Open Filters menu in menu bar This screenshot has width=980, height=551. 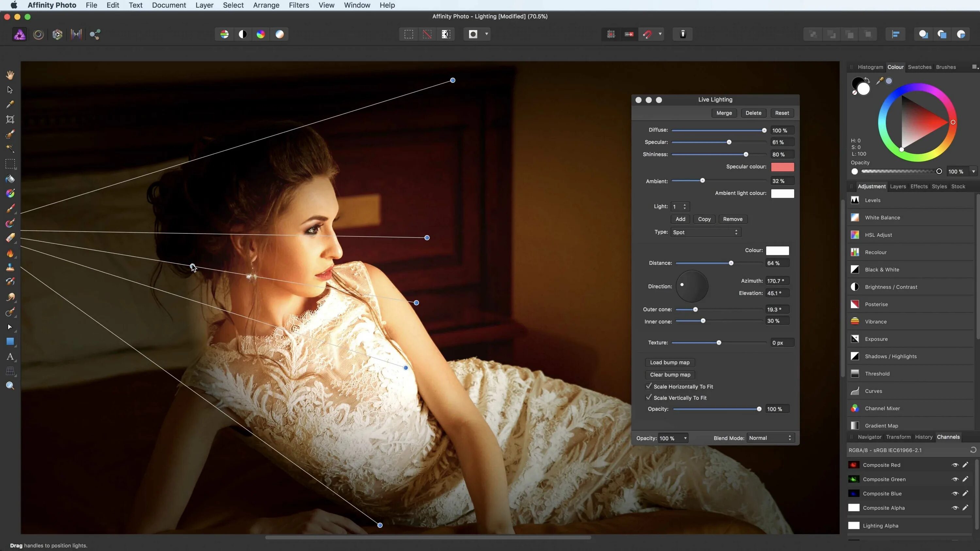tap(299, 5)
